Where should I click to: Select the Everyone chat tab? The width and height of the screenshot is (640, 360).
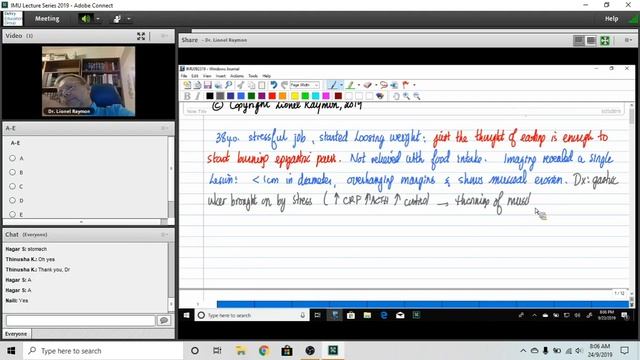16,334
